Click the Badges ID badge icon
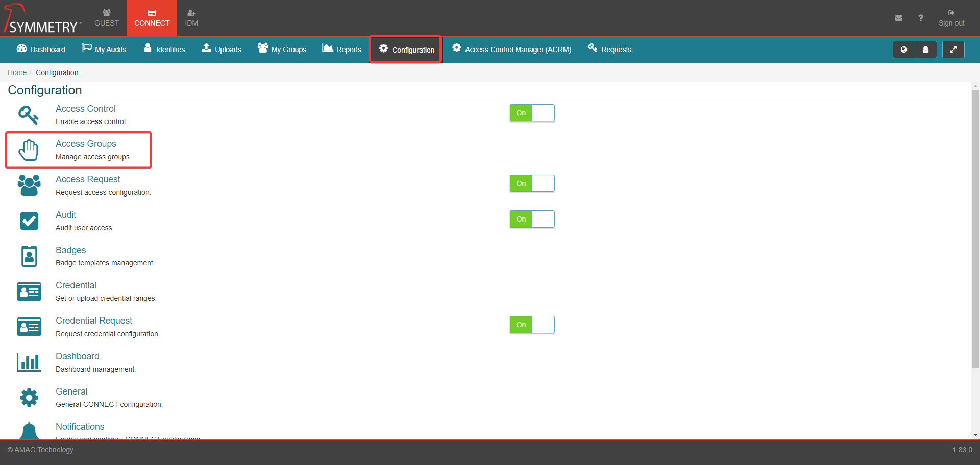 [29, 256]
